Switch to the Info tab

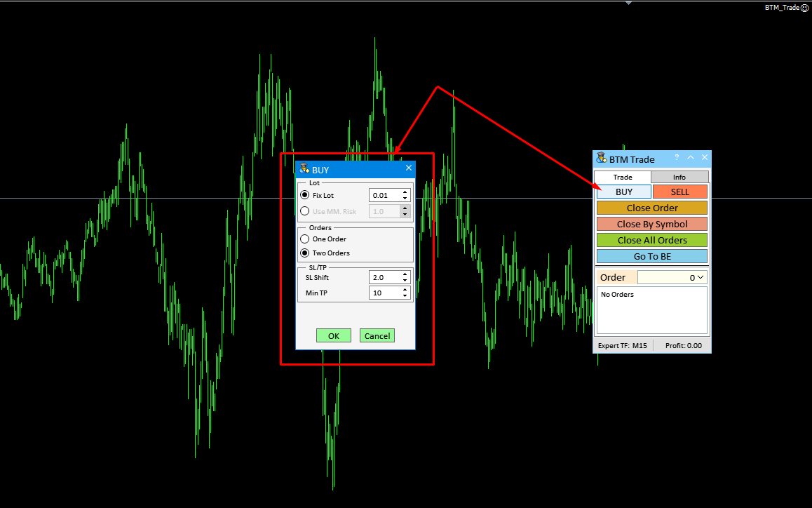pyautogui.click(x=679, y=178)
